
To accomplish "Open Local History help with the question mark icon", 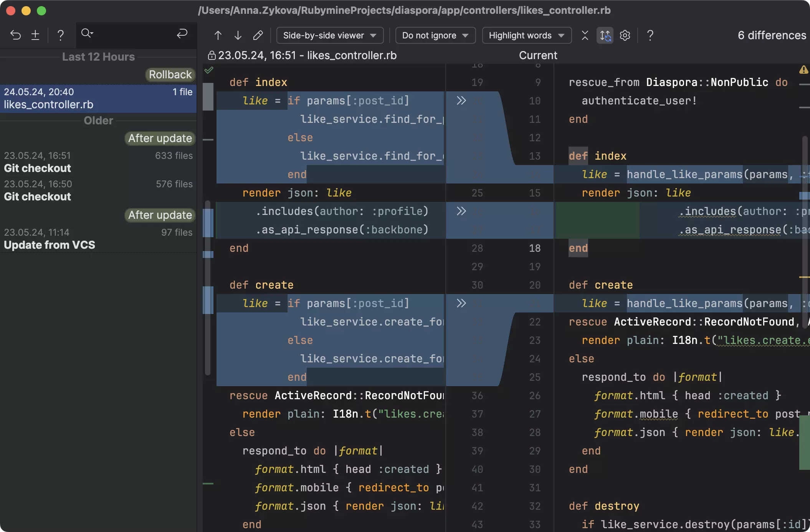I will tap(60, 35).
